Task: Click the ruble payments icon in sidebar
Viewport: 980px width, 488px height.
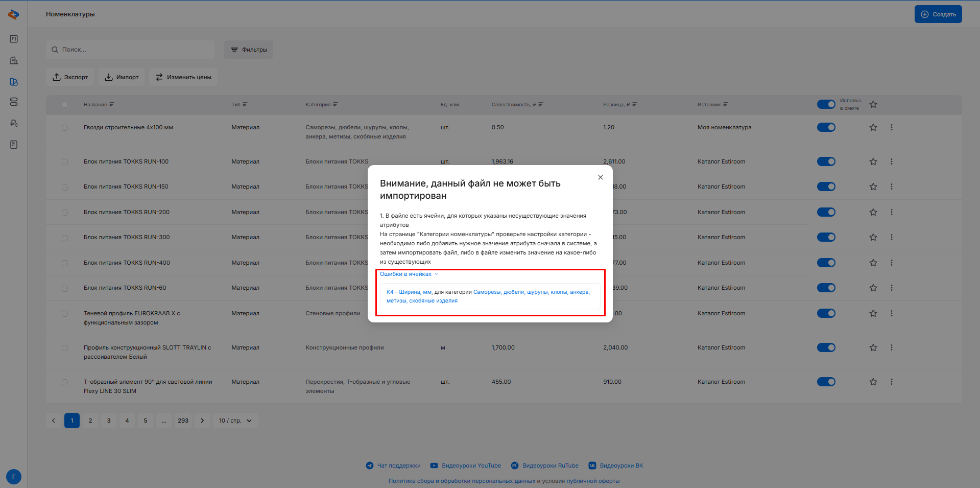Action: pos(14,123)
